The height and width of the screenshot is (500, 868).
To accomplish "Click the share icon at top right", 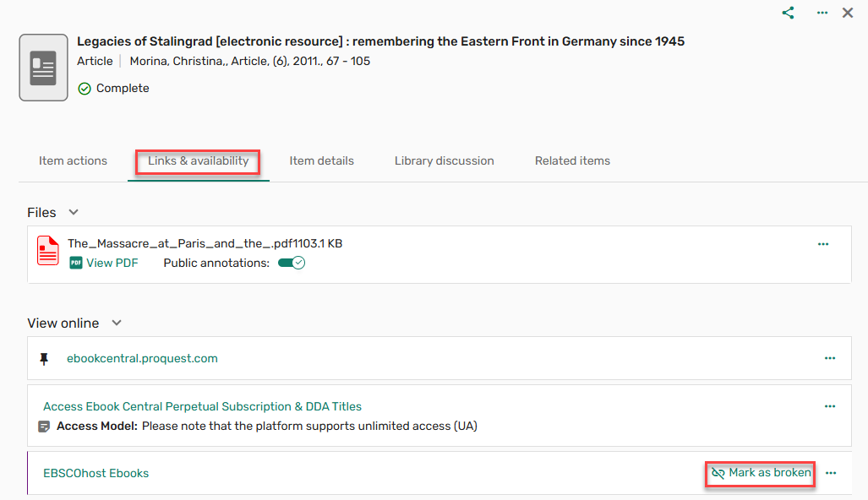I will [x=788, y=13].
